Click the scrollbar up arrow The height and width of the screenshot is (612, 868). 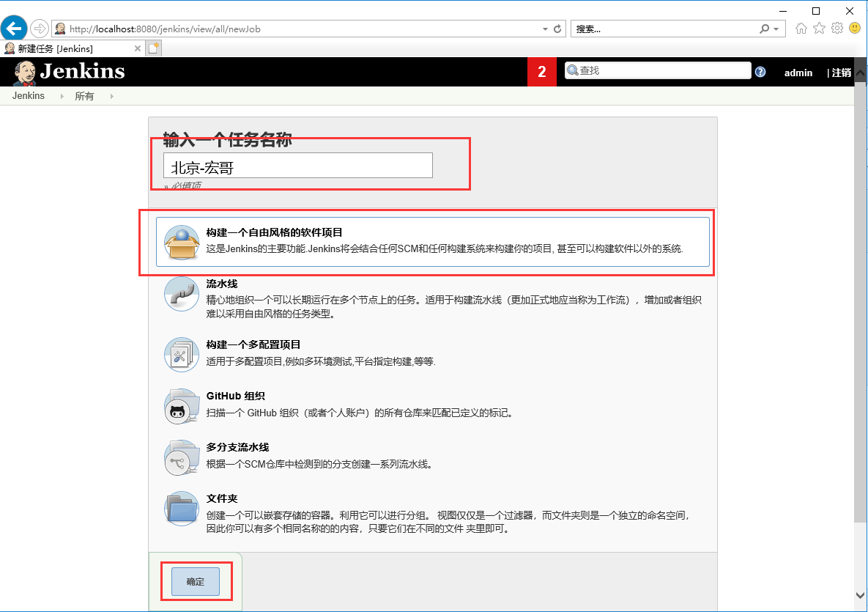tap(860, 73)
